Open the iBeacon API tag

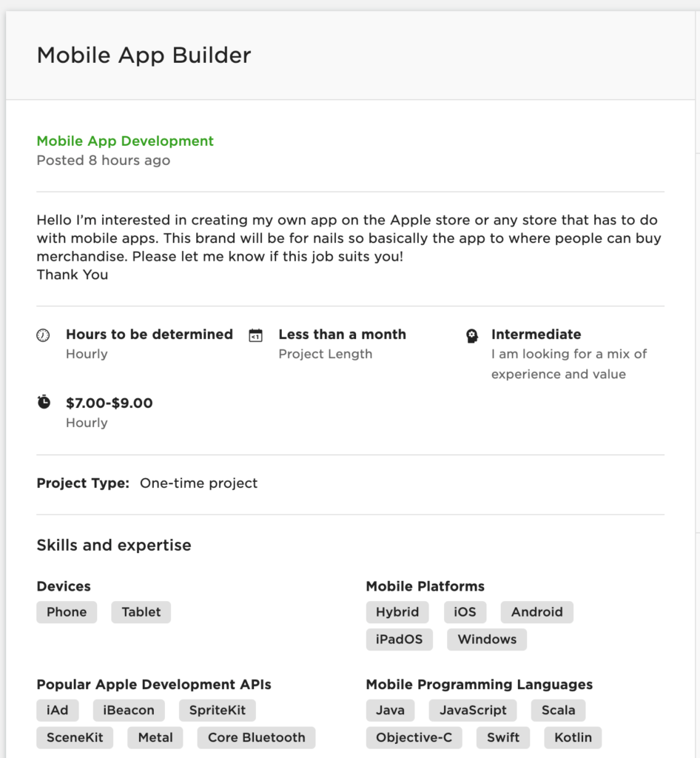coord(129,711)
